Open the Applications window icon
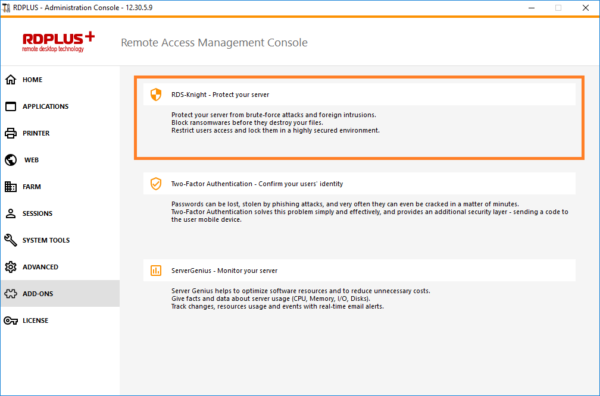 [11, 106]
